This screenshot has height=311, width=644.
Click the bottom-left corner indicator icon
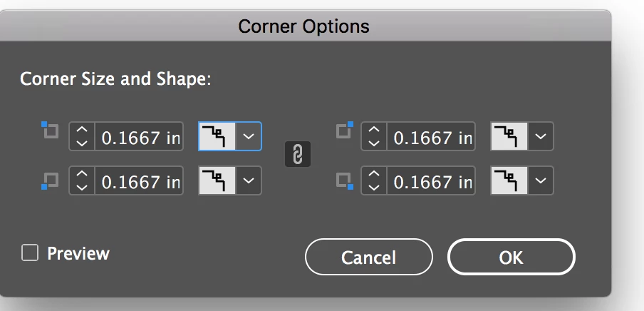(50, 181)
